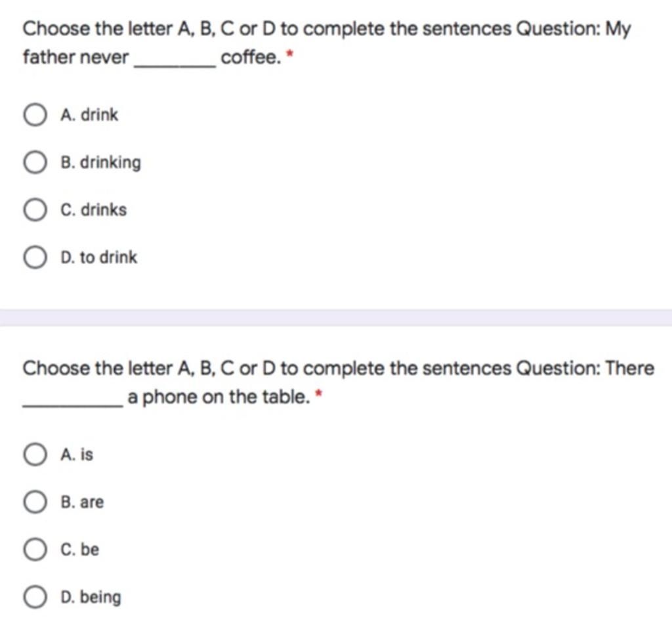Click the 'to drink' answer label text

click(109, 257)
